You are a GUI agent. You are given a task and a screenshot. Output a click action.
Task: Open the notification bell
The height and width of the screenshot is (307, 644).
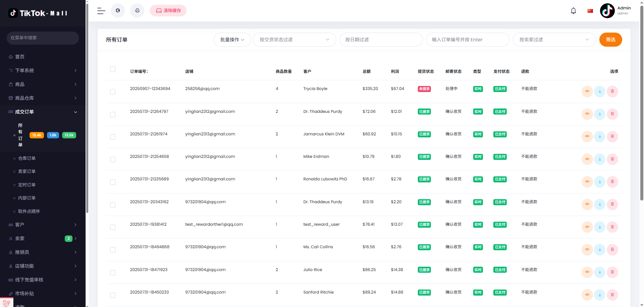573,11
